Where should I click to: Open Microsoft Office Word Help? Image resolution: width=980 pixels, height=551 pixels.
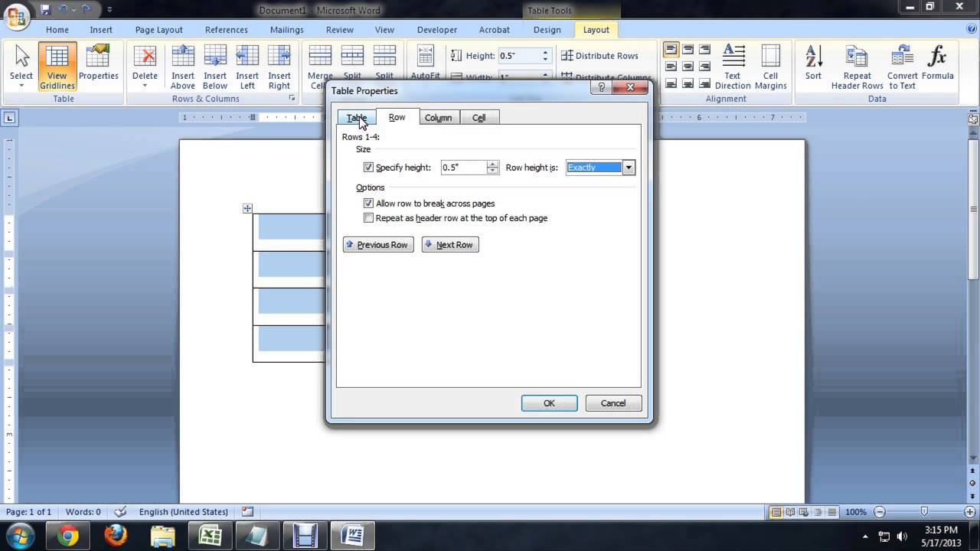[x=972, y=29]
